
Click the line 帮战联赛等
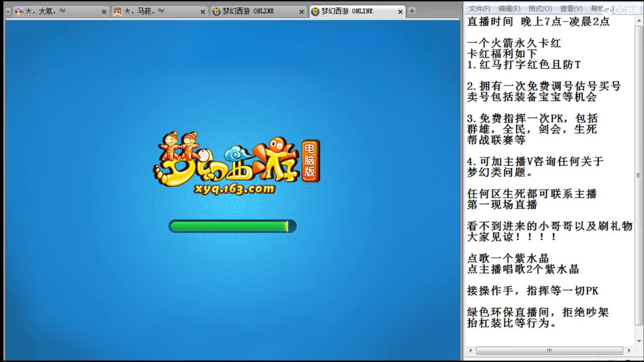pyautogui.click(x=496, y=140)
